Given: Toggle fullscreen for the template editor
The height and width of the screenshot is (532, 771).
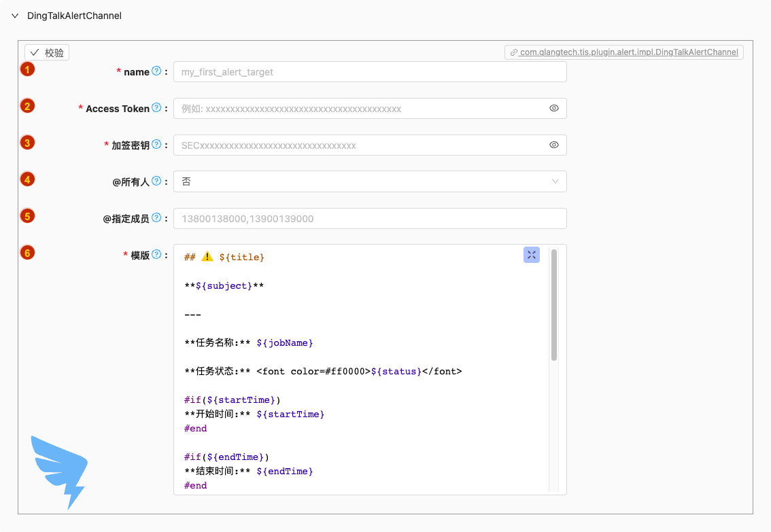Looking at the screenshot, I should [532, 255].
